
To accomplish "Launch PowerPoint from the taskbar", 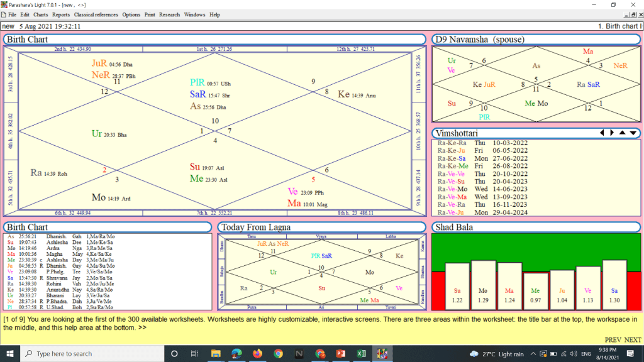I will [341, 353].
